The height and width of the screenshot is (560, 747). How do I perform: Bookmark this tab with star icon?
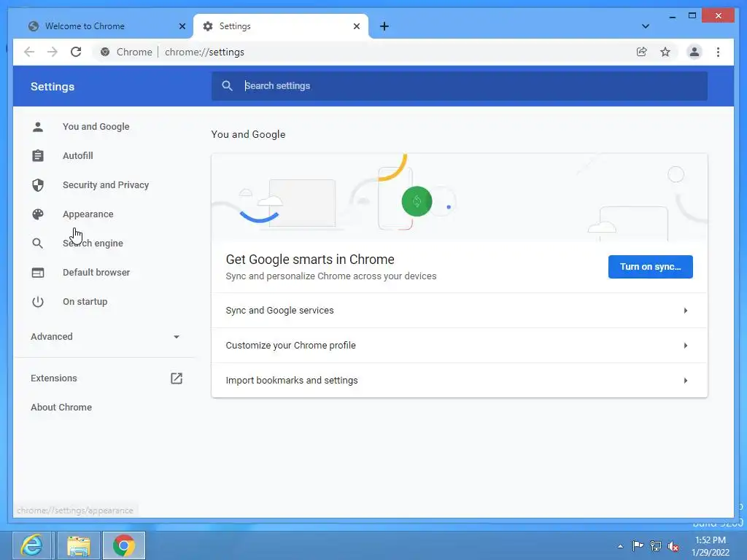coord(665,52)
